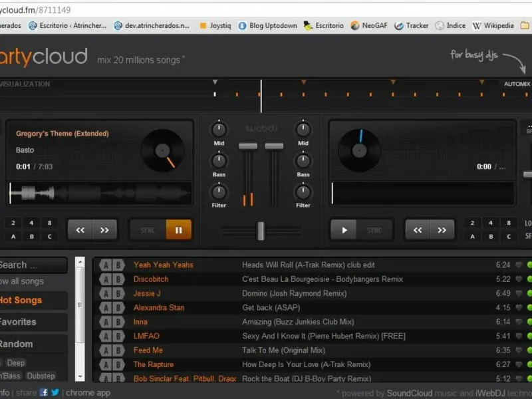Adjust the right deck Bass knob

tap(303, 160)
